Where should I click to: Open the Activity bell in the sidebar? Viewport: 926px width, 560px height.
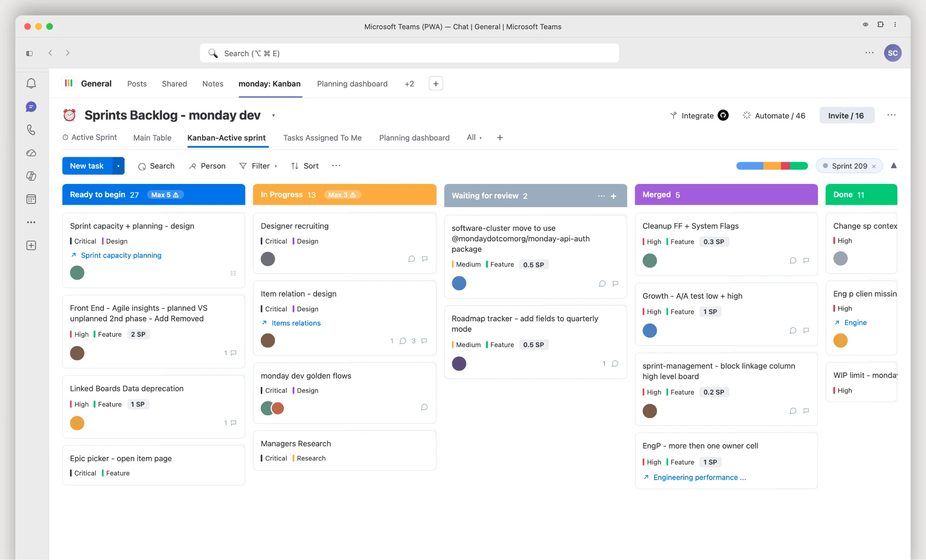pyautogui.click(x=31, y=84)
